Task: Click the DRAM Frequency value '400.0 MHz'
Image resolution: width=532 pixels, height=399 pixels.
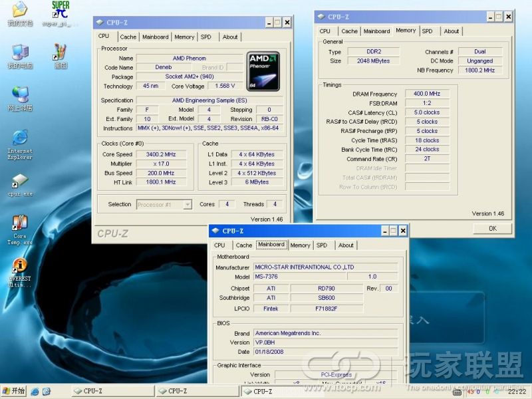Action: tap(427, 94)
